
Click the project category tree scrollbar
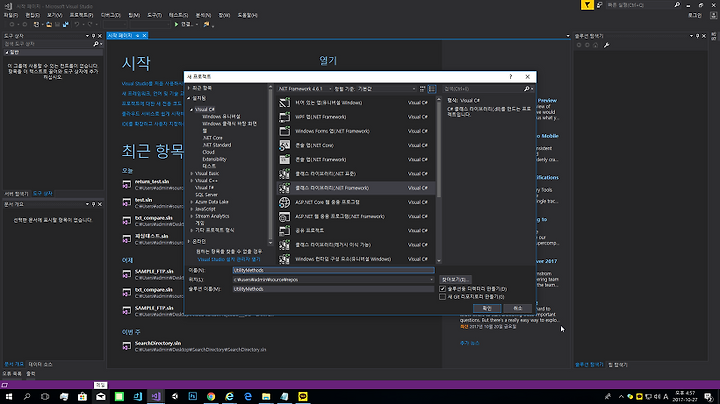pos(270,165)
